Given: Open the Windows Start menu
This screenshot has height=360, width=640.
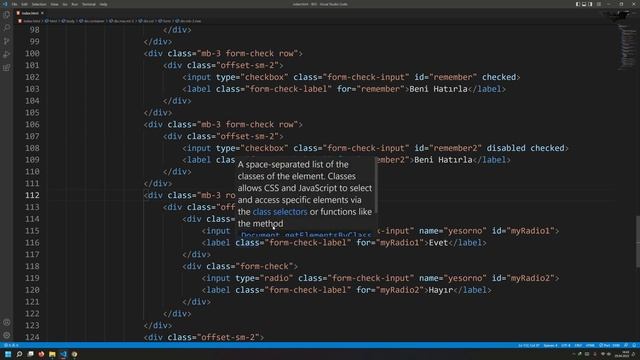Looking at the screenshot, I should 8,354.
